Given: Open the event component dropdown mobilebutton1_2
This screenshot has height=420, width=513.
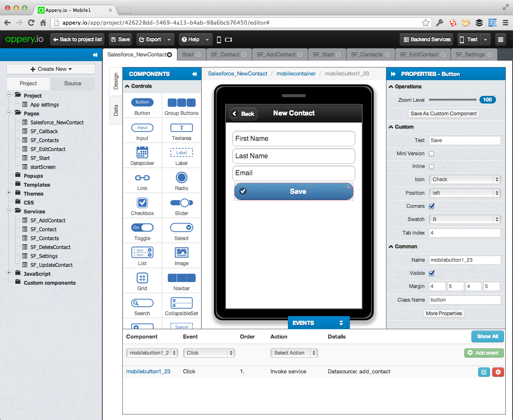Looking at the screenshot, I should 152,353.
